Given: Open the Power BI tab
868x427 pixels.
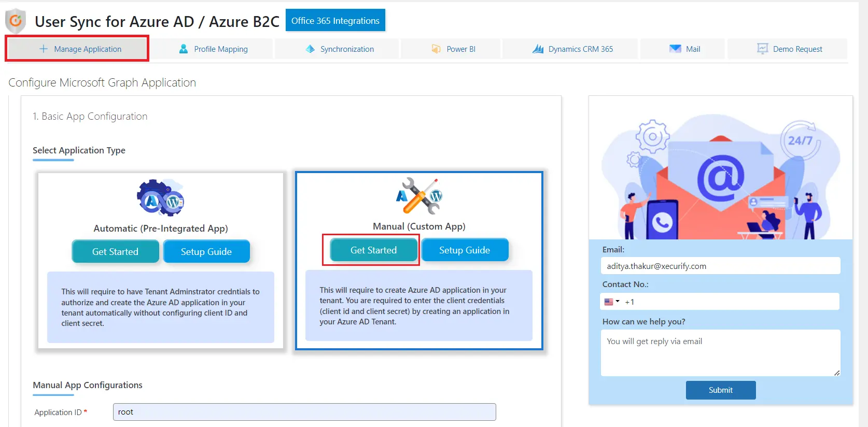Looking at the screenshot, I should pos(451,49).
